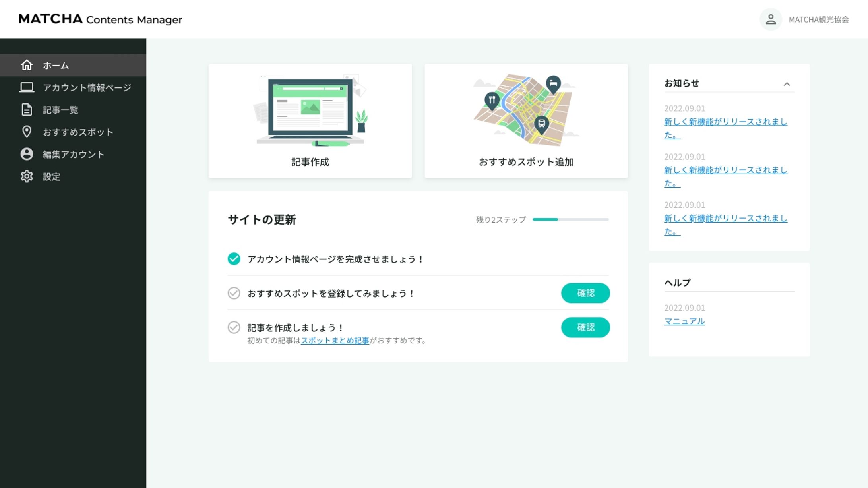This screenshot has height=488, width=868.
Task: Click 確認 button for 記事を作成しましょう
Action: pyautogui.click(x=585, y=327)
